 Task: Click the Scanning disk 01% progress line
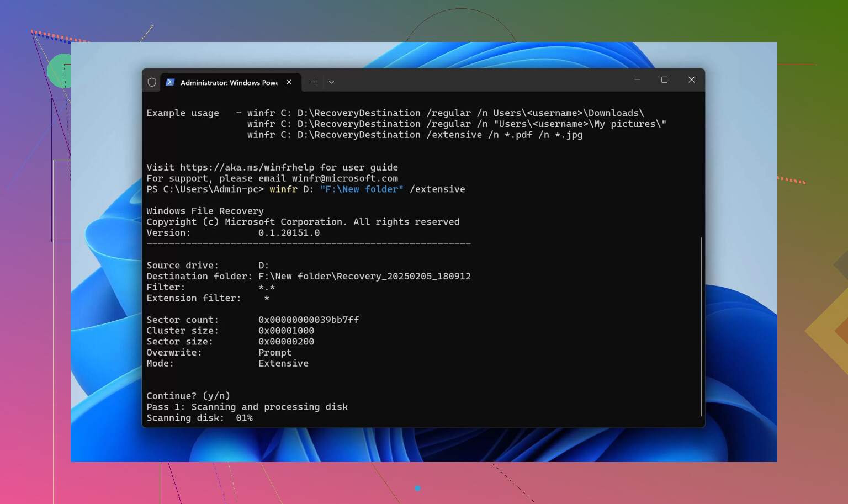coord(199,418)
